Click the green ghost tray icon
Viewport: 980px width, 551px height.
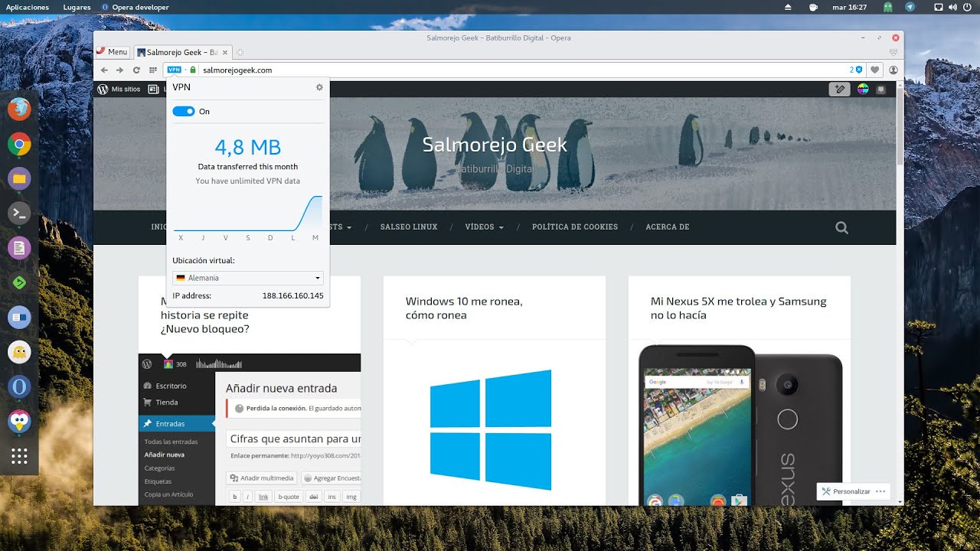(x=887, y=7)
